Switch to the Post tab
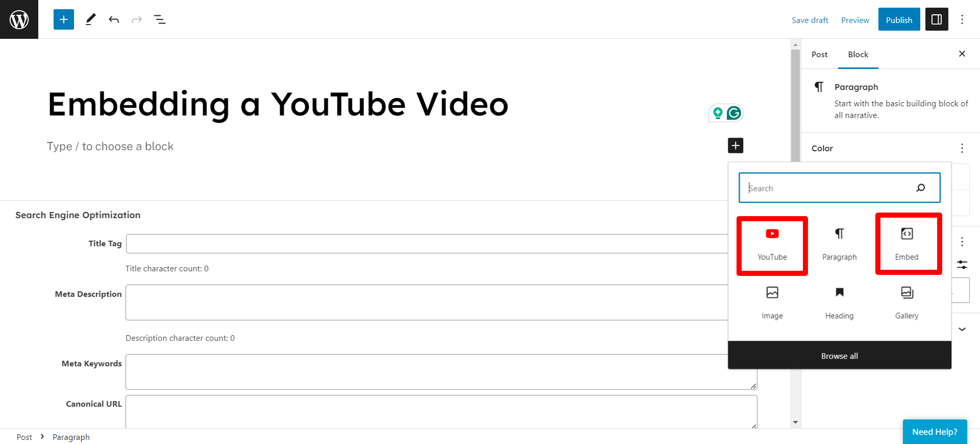The image size is (980, 444). point(819,54)
